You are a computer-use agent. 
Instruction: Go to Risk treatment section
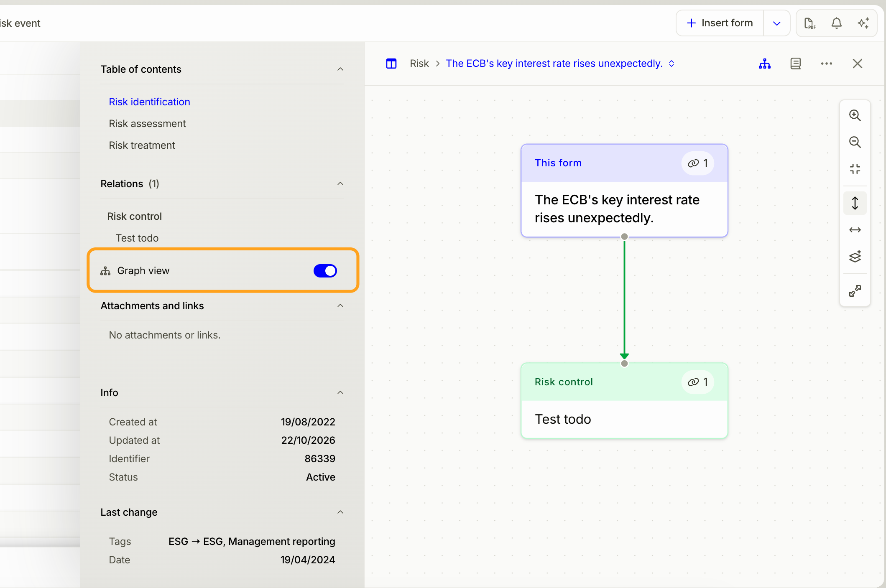(142, 145)
